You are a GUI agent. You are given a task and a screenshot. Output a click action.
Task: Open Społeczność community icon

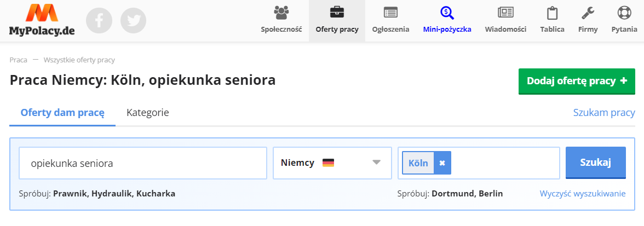point(281,12)
